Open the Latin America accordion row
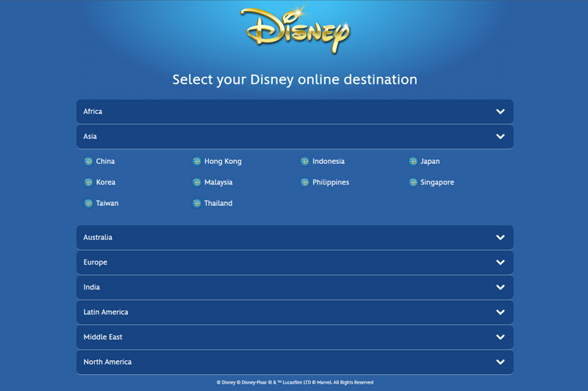This screenshot has height=391, width=588. tap(294, 312)
